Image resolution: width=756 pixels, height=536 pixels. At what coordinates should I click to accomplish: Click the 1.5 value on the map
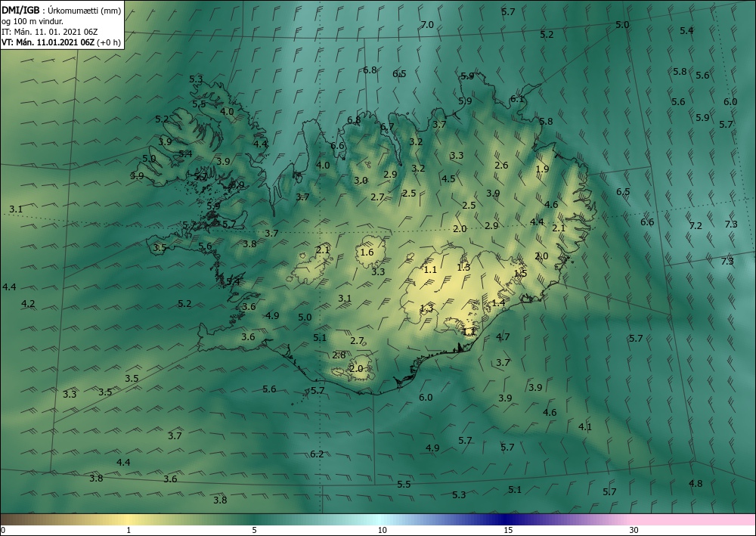tap(520, 274)
